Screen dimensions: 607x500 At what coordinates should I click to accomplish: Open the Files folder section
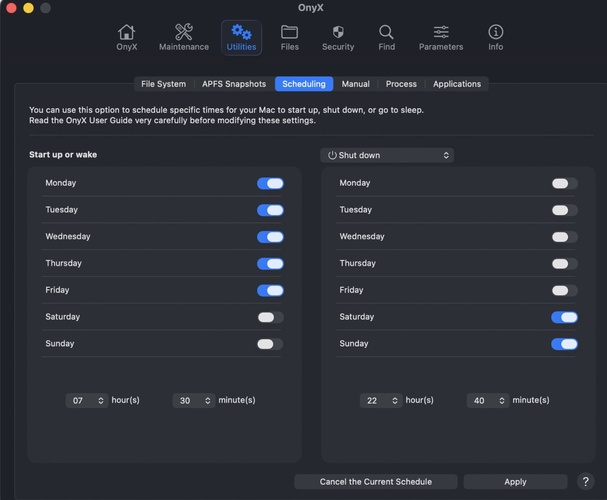pyautogui.click(x=290, y=37)
